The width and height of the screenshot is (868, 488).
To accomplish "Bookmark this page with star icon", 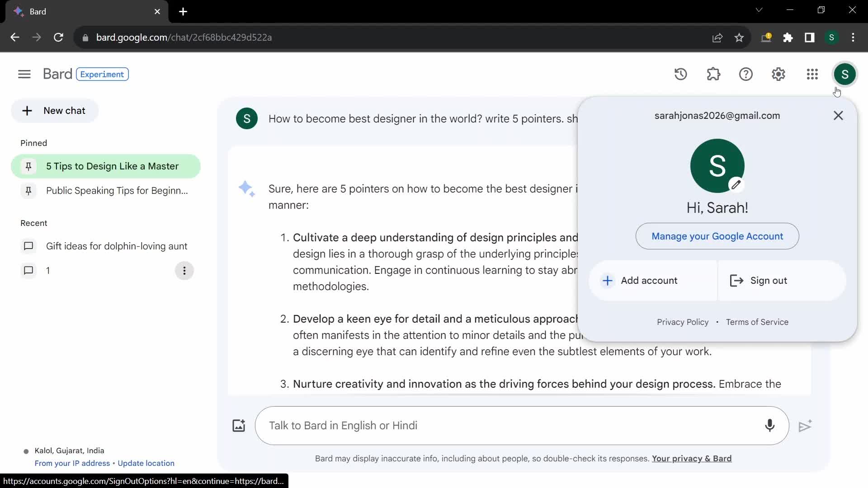I will 739,38.
